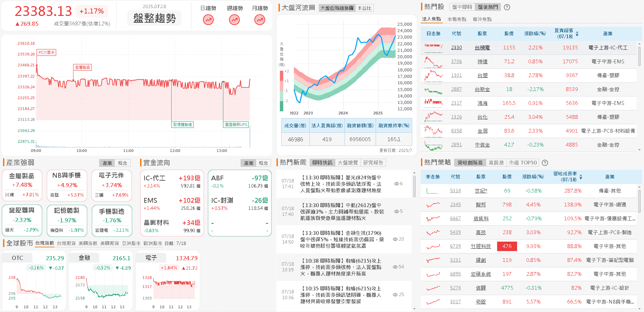
Task: Open the NB與手機 +4.92% industry card
Action: 67,185
